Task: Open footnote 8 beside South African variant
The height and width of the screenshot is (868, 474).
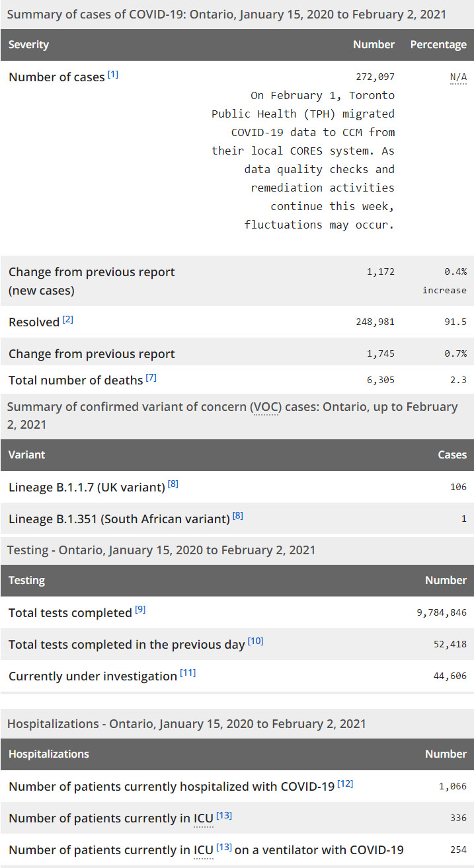Action: 238,516
